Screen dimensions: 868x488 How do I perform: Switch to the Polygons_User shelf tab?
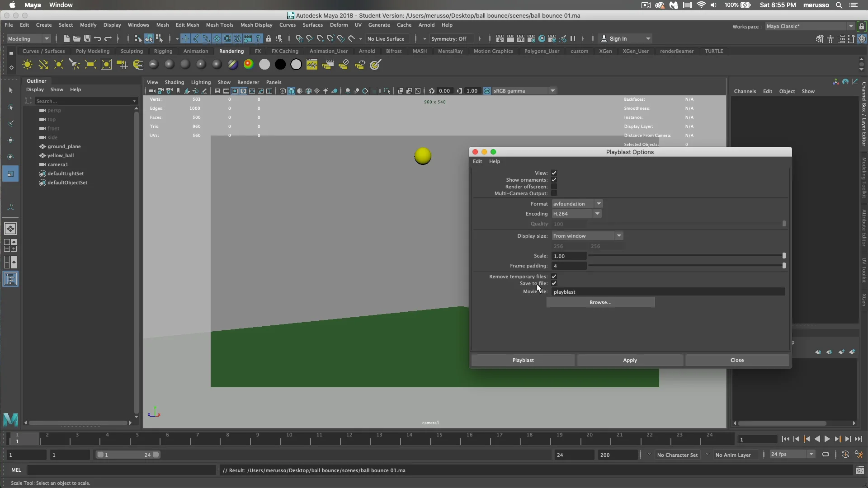click(543, 51)
